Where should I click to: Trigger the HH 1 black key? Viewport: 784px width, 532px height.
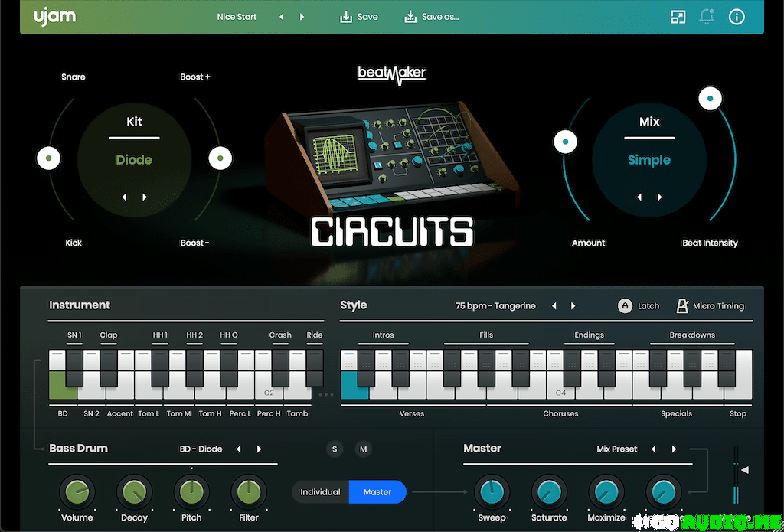click(160, 368)
